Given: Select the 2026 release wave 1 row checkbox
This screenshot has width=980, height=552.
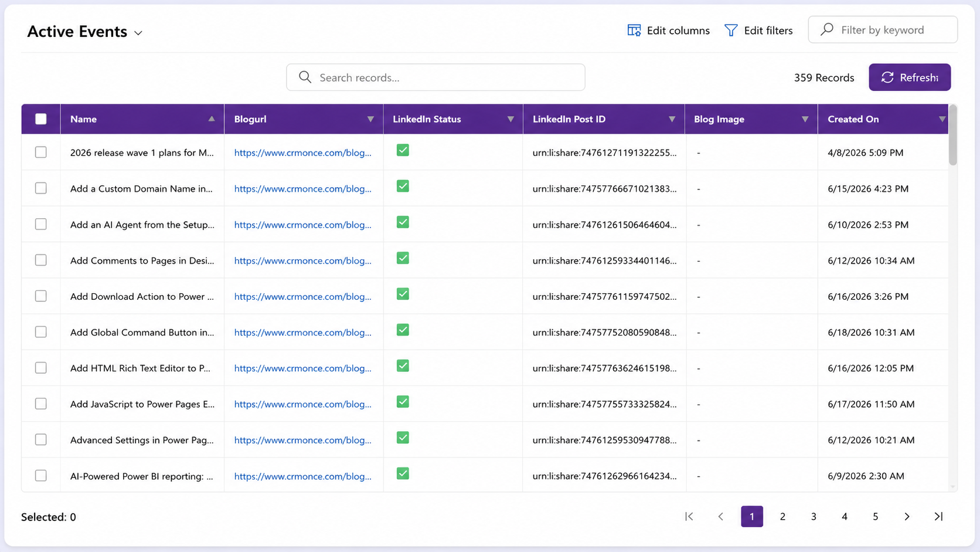Looking at the screenshot, I should click(41, 152).
